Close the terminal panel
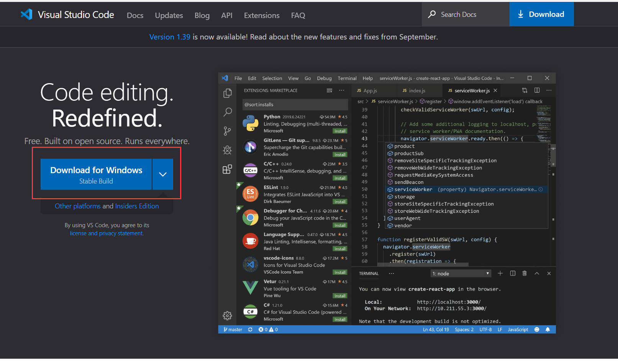This screenshot has width=618, height=364. pyautogui.click(x=549, y=273)
